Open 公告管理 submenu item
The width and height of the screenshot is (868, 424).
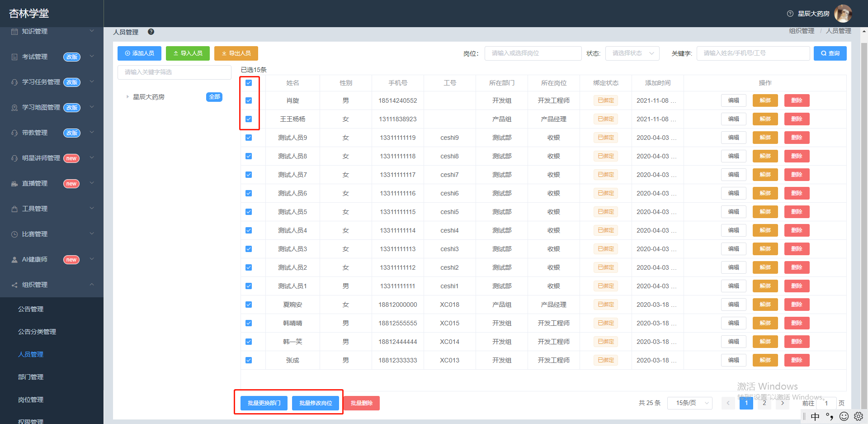[31, 309]
